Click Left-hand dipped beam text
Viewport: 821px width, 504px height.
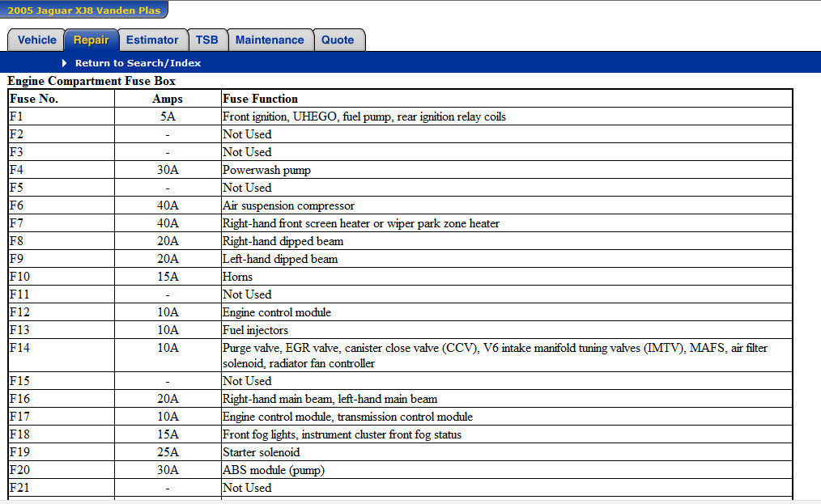pos(280,259)
